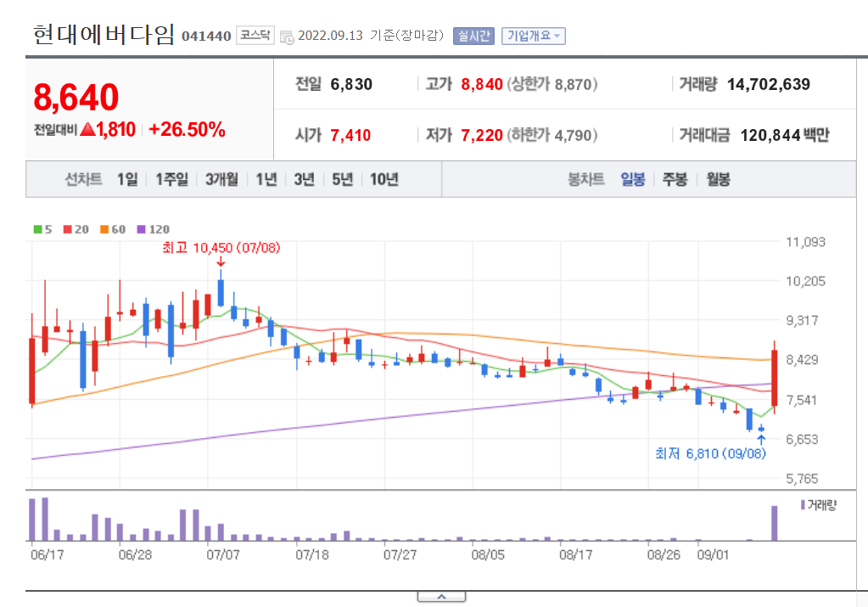Click the 최고 10,450 (07/08) high marker
Viewport: 868px width, 607px height.
221,248
